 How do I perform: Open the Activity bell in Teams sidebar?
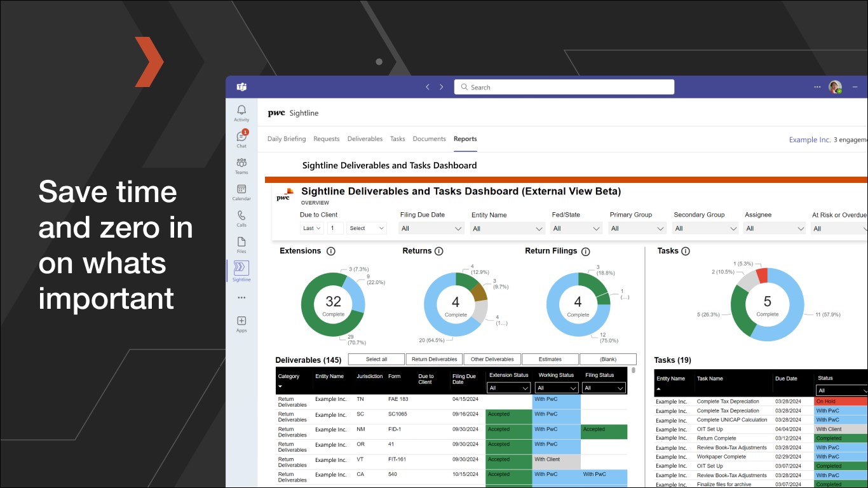[241, 113]
